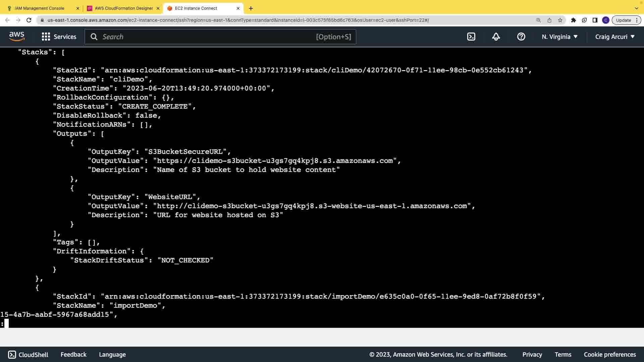Image resolution: width=644 pixels, height=362 pixels.
Task: Share this page via the share icon
Action: click(x=549, y=20)
